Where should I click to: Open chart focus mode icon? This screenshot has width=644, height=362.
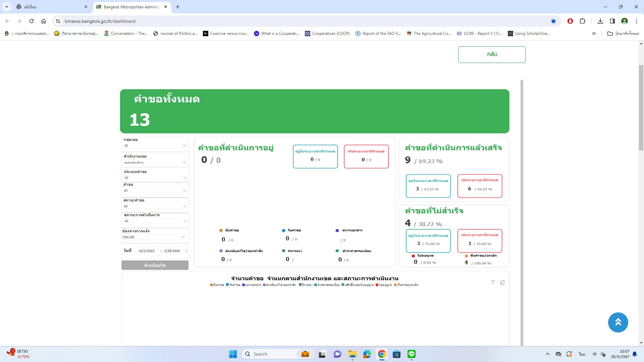[x=502, y=283]
